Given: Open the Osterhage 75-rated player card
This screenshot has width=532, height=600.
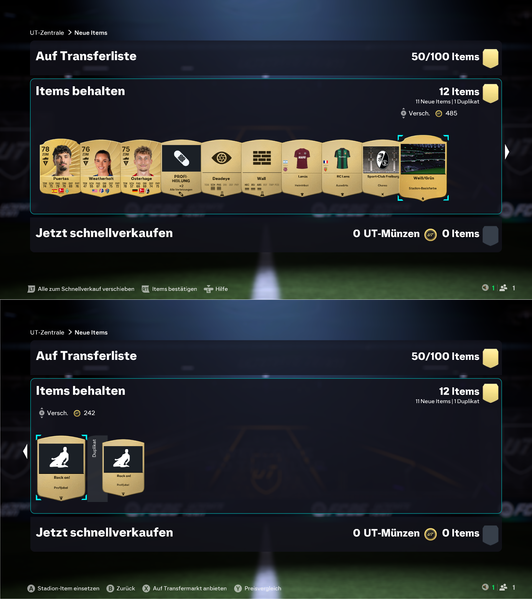Looking at the screenshot, I should [x=141, y=168].
